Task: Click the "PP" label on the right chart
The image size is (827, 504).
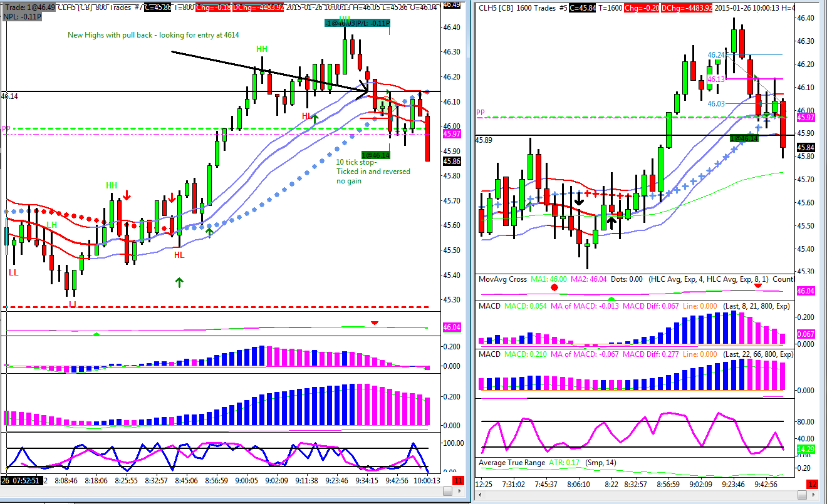Action: coord(481,113)
